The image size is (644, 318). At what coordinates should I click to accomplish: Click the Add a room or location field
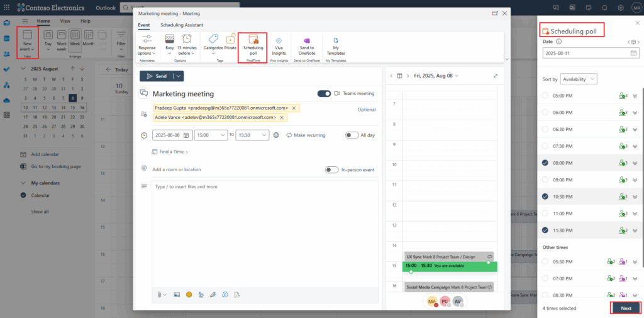click(177, 169)
